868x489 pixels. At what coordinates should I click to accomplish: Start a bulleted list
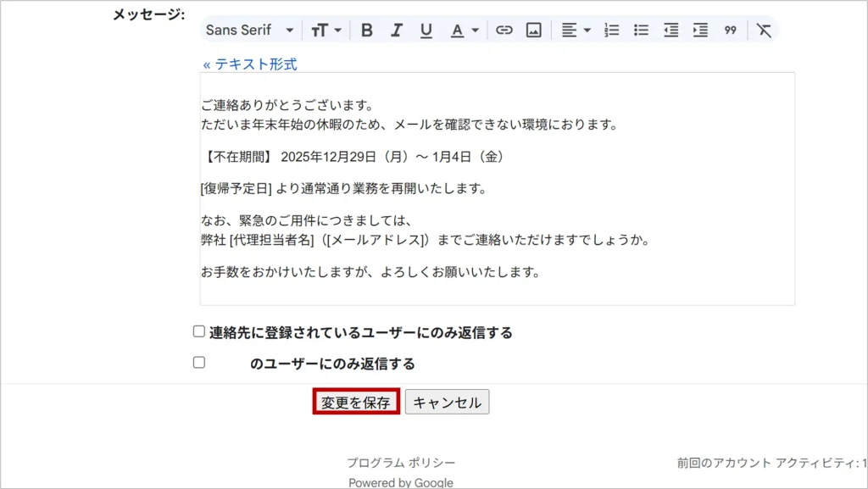point(642,31)
